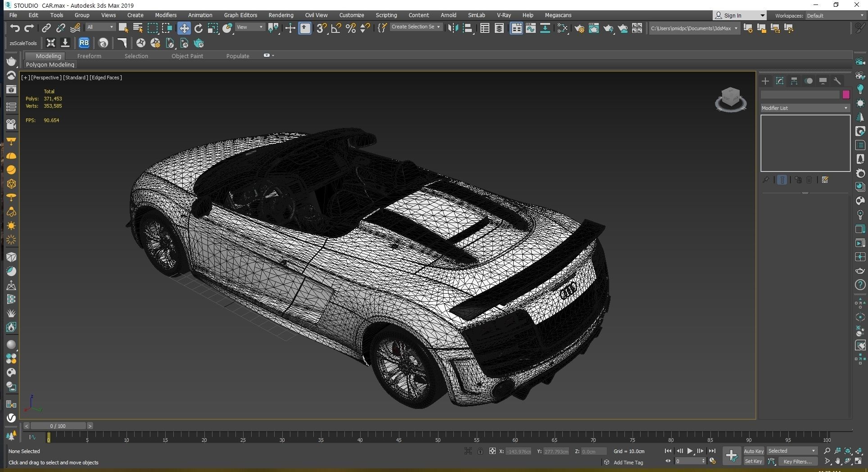The image size is (868, 472).
Task: Open the Edged Faces viewport label menu
Action: click(x=105, y=77)
